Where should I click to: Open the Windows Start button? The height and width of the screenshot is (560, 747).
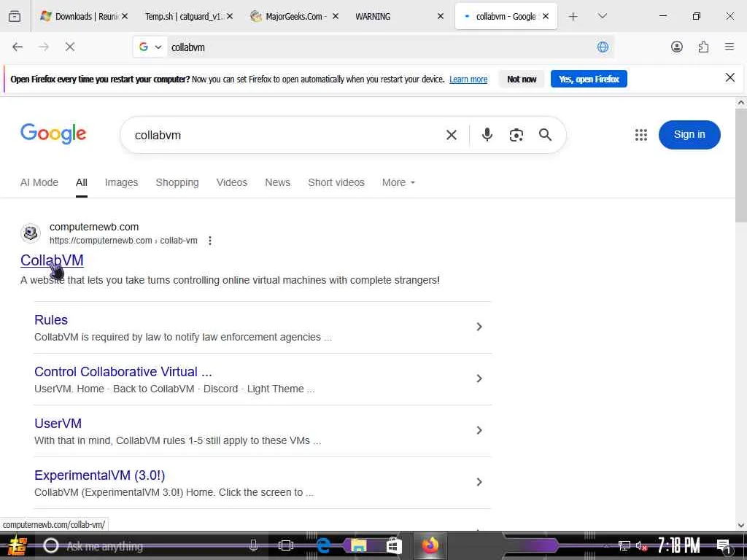tap(18, 545)
